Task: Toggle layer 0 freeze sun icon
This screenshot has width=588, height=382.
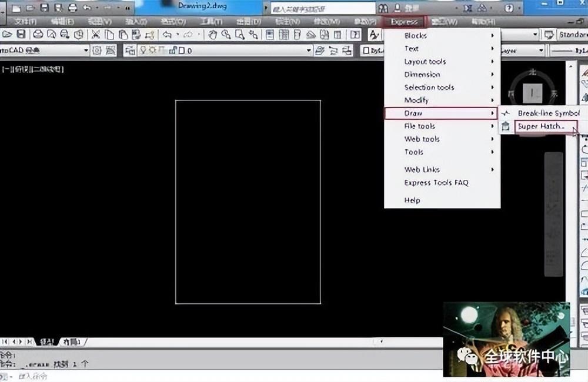Action: 152,50
